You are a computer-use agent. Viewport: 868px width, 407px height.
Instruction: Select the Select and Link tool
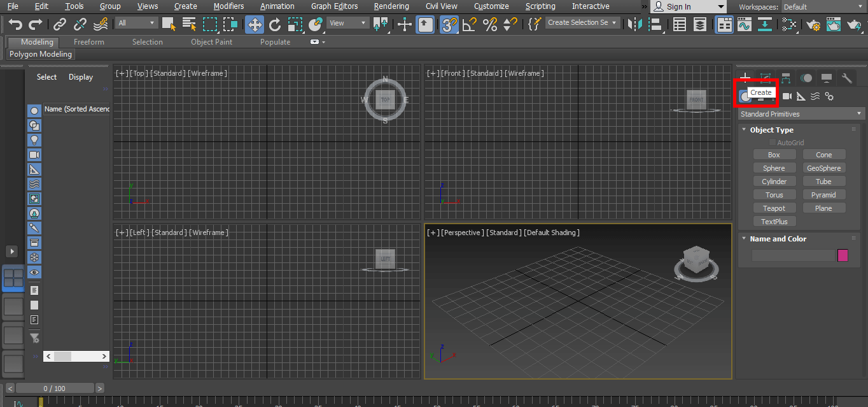tap(60, 25)
